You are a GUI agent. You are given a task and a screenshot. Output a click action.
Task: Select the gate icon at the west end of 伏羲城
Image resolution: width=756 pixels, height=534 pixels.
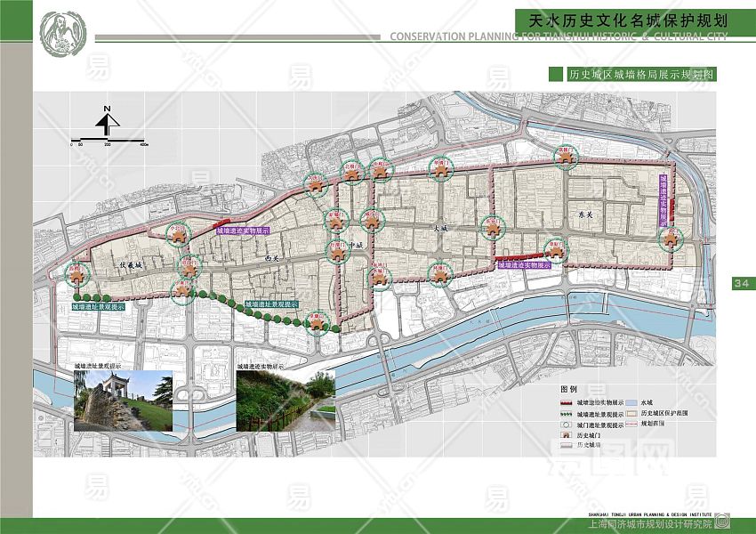(76, 275)
